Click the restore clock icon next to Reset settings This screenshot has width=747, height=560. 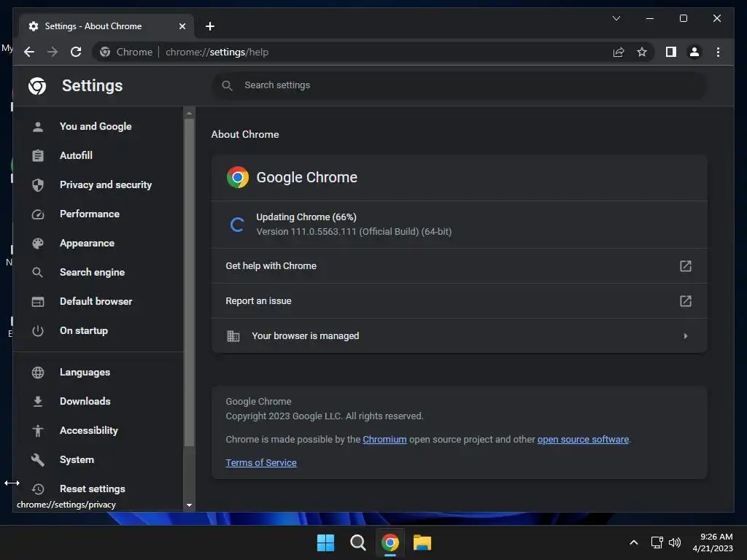pos(38,489)
